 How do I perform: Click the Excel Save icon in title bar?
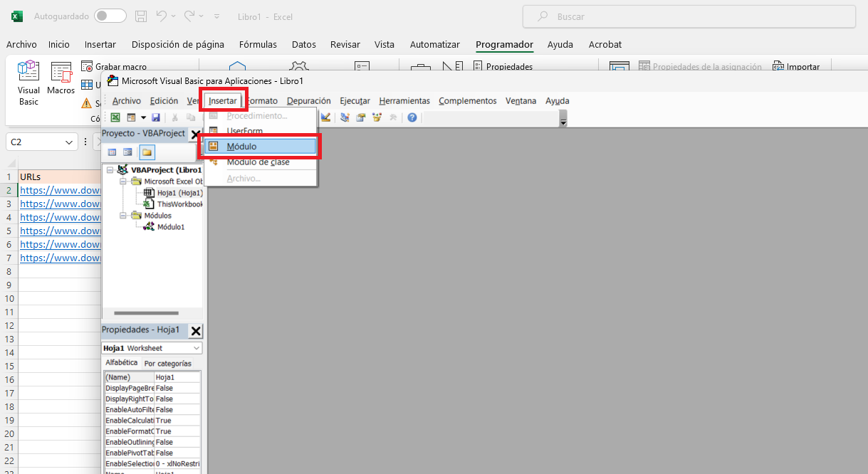pyautogui.click(x=141, y=16)
